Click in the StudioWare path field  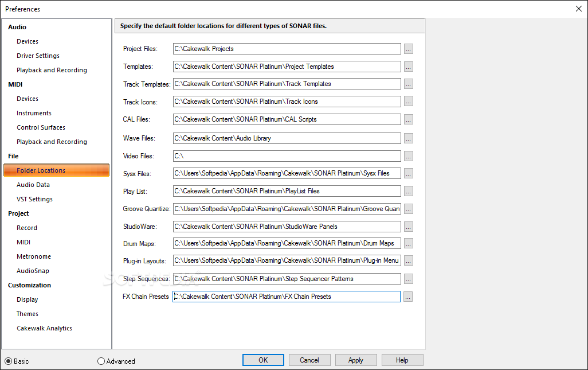tap(287, 227)
